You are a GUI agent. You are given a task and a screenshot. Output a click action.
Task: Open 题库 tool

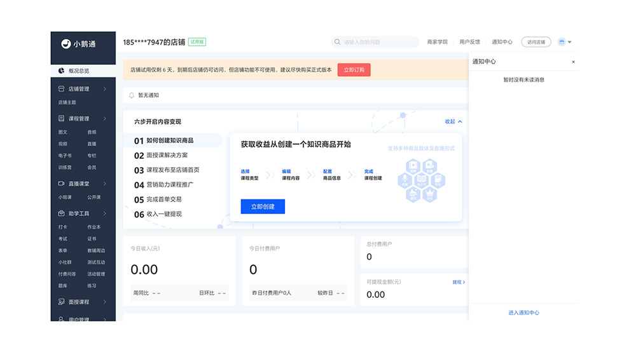click(62, 286)
